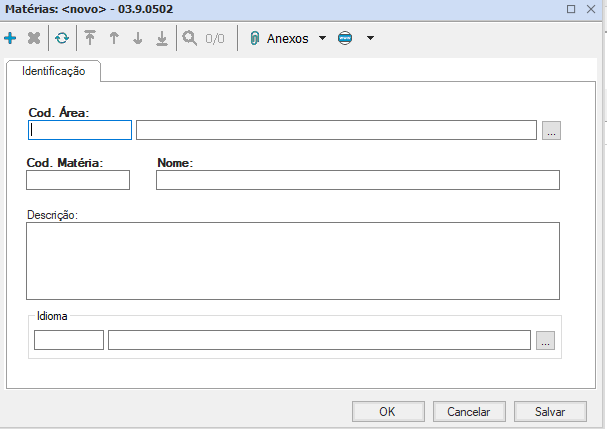607x429 pixels.
Task: Select the Identificação tab
Action: tap(54, 72)
